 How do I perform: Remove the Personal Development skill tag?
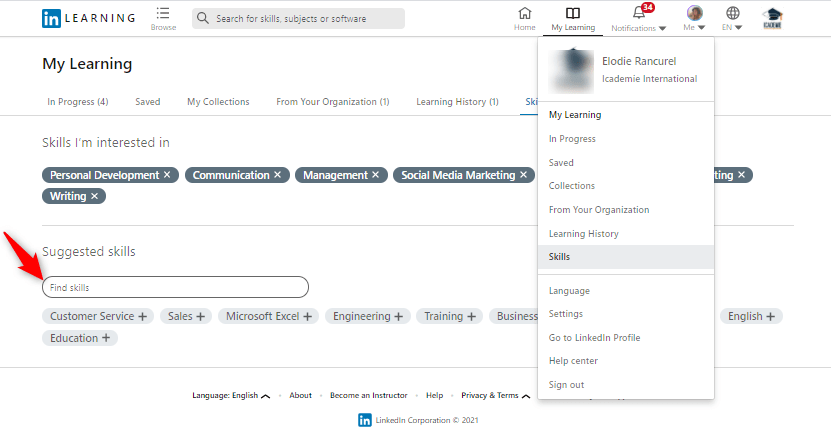pos(167,174)
